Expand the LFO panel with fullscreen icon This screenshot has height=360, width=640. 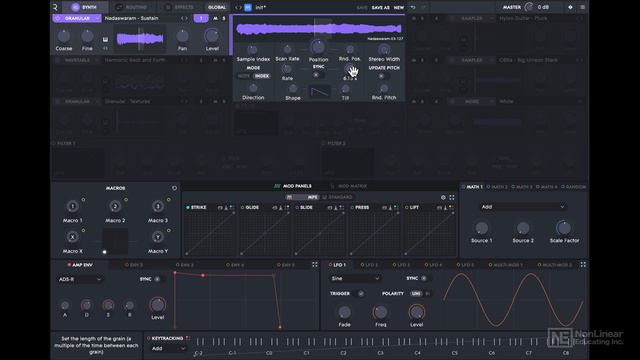(x=583, y=264)
